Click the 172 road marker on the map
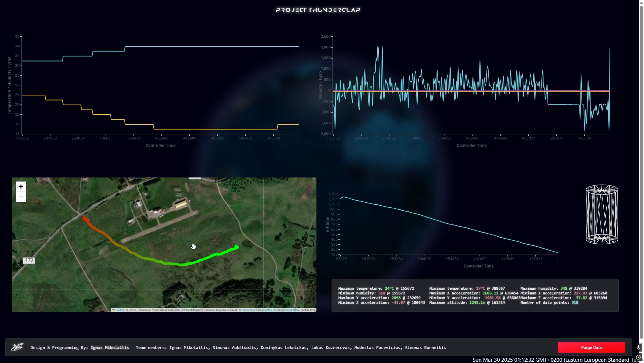Viewport: 644px width, 363px height. (x=29, y=260)
